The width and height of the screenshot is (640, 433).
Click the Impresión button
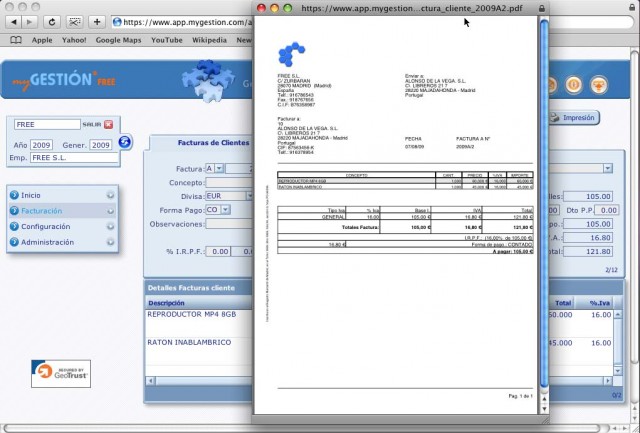point(573,118)
